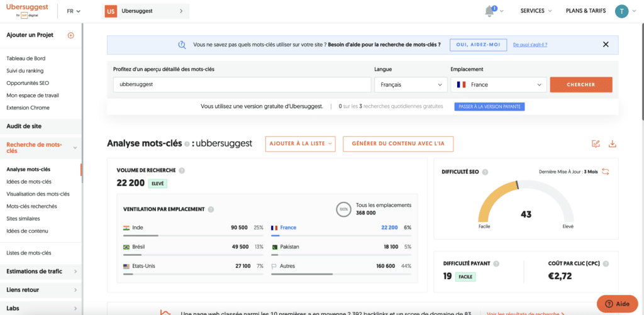Expand the Services menu

pos(536,11)
